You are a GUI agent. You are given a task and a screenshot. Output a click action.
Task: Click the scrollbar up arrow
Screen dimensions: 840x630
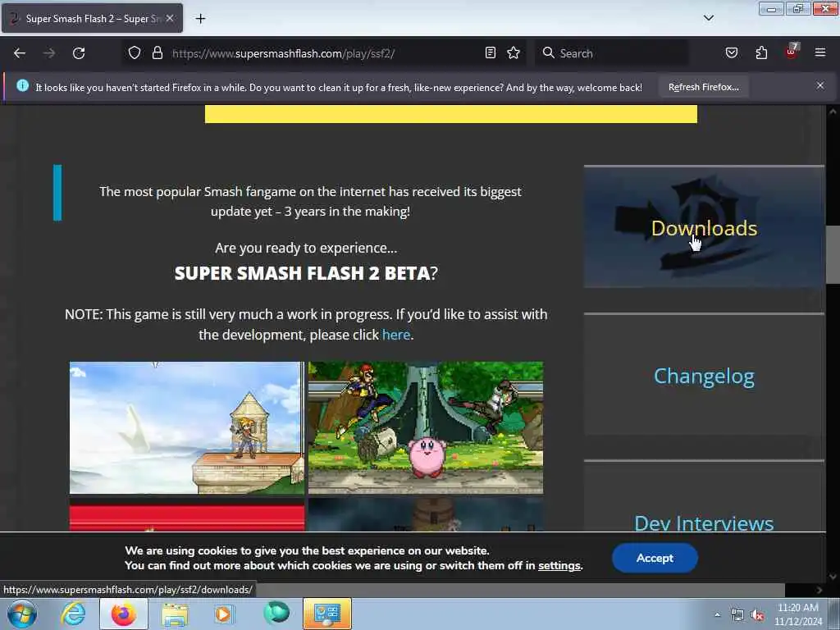tap(833, 112)
